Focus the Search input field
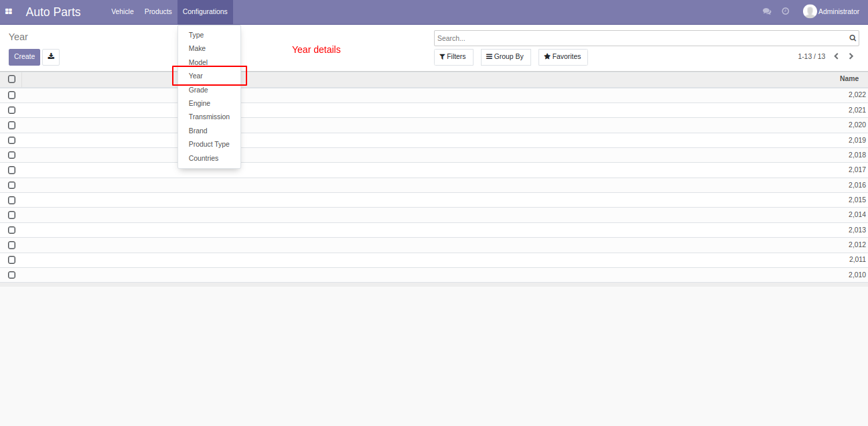868x426 pixels. pos(641,38)
